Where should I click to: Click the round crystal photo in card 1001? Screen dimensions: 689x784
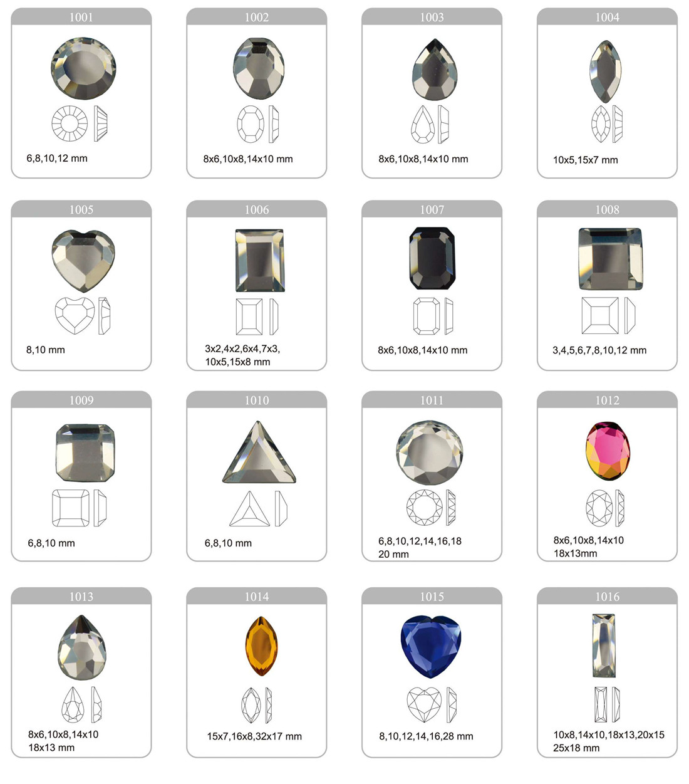tap(83, 68)
